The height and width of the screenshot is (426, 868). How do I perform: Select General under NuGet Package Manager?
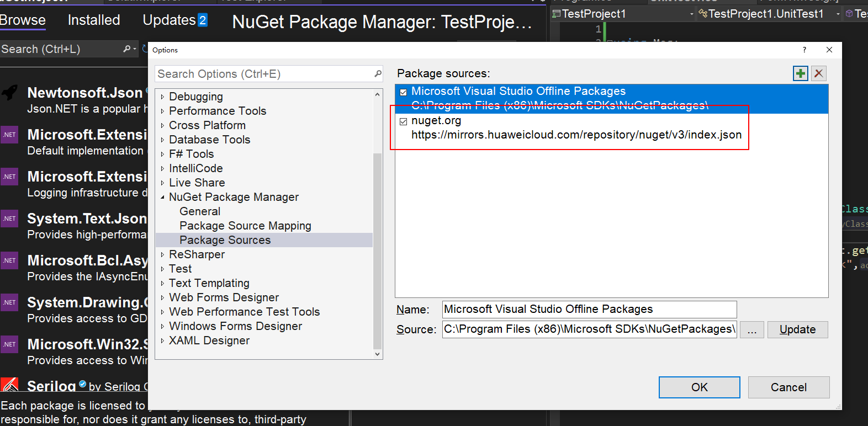pos(200,211)
